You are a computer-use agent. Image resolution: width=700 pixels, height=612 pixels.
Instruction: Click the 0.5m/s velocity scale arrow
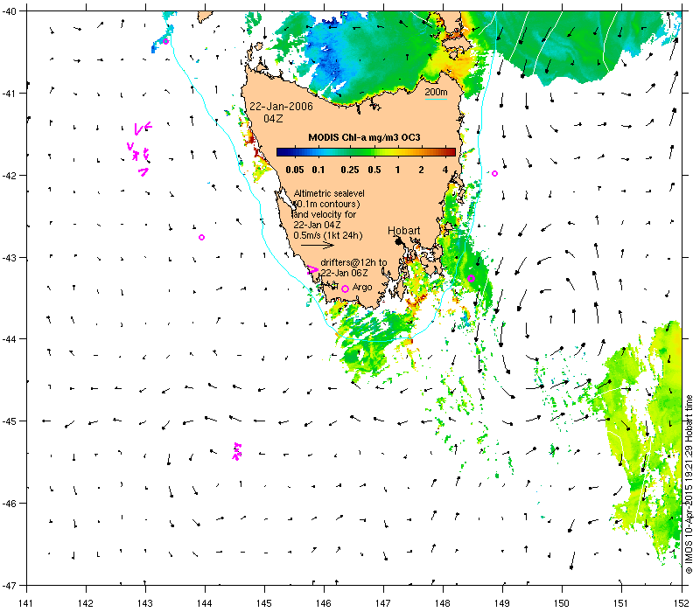(318, 245)
